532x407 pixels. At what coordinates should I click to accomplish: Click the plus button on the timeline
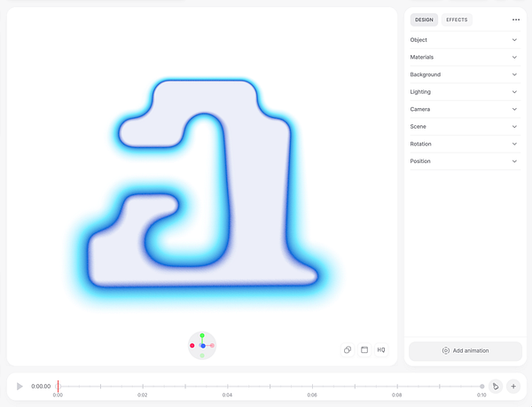(x=513, y=387)
